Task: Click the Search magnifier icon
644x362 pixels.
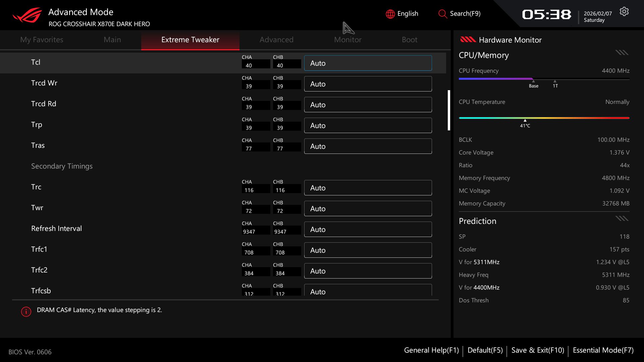Action: [442, 14]
